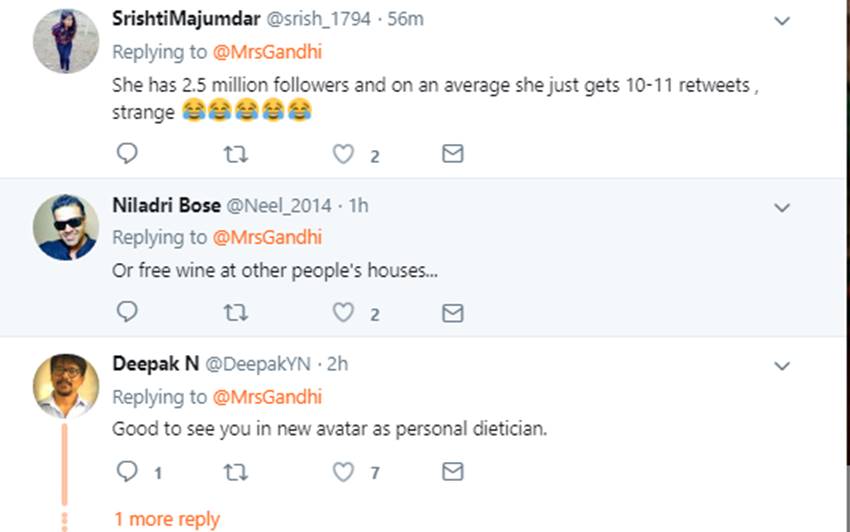Screen dimensions: 850x532
Task: Open SrishtiMajumdar's profile picture
Action: (65, 41)
